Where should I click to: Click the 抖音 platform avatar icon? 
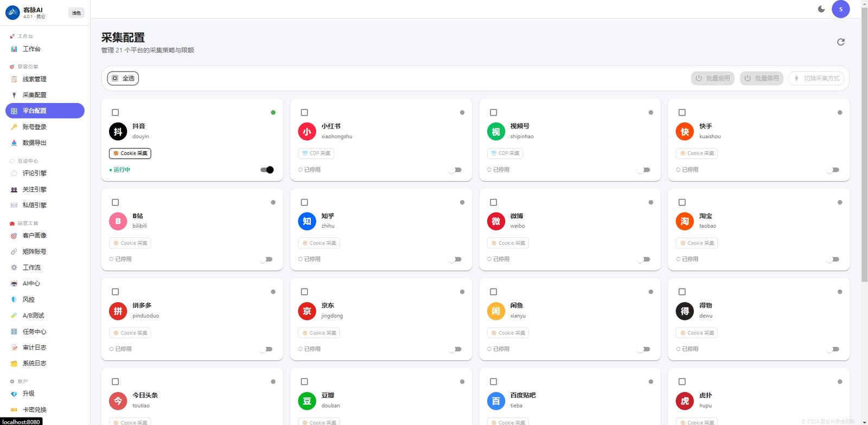(118, 131)
